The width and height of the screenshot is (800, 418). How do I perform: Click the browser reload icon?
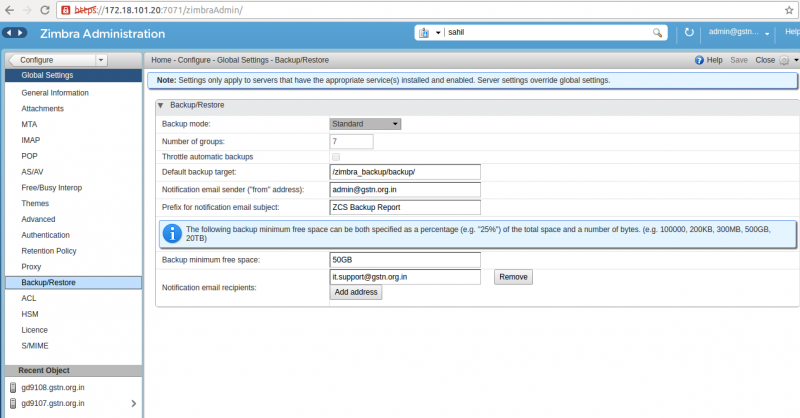[44, 10]
